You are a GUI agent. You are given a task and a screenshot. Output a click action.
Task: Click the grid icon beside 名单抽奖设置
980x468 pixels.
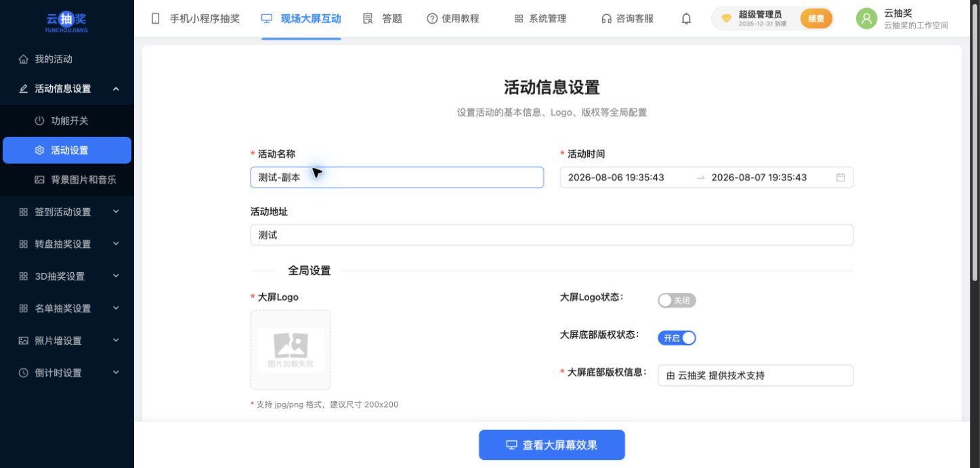coord(24,309)
